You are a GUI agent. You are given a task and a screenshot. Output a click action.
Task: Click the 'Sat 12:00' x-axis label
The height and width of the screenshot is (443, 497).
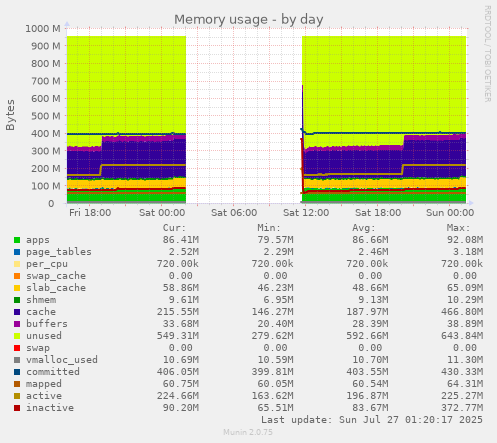point(306,213)
